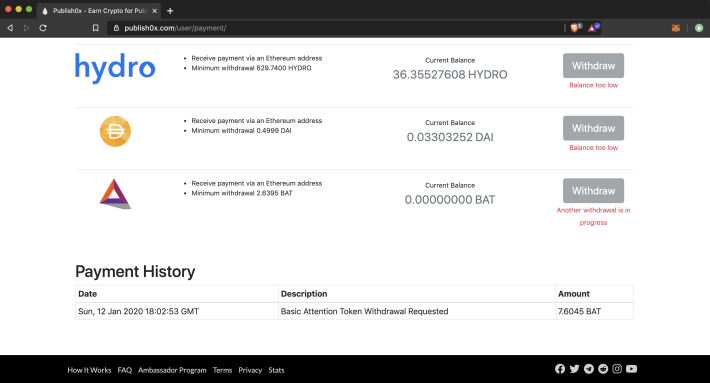Withdraw DAI balance
This screenshot has width=710, height=383.
click(x=593, y=128)
